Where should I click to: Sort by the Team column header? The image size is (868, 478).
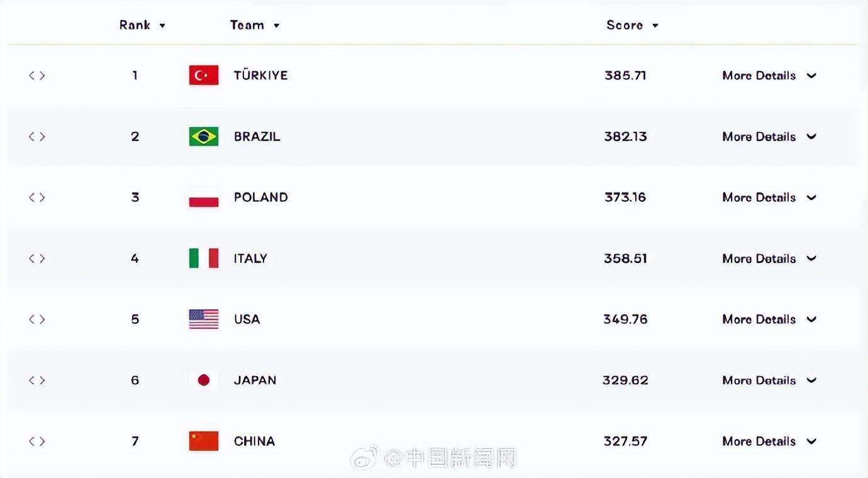pos(255,25)
